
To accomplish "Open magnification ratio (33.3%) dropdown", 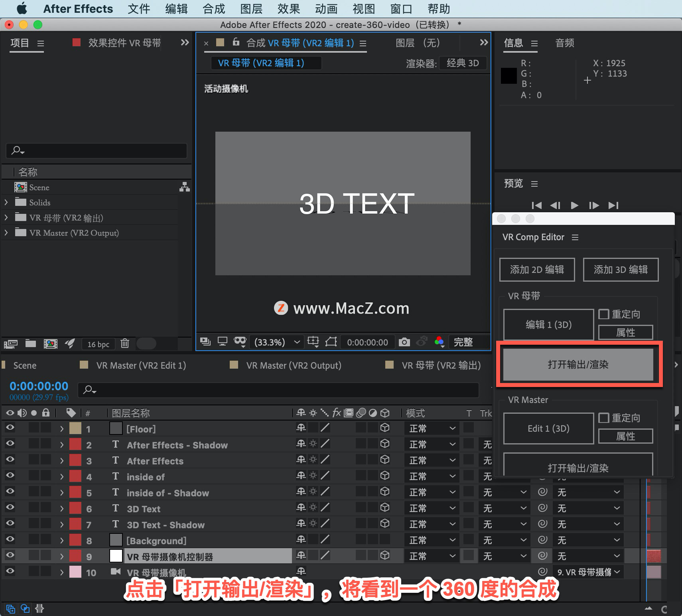I will click(277, 342).
